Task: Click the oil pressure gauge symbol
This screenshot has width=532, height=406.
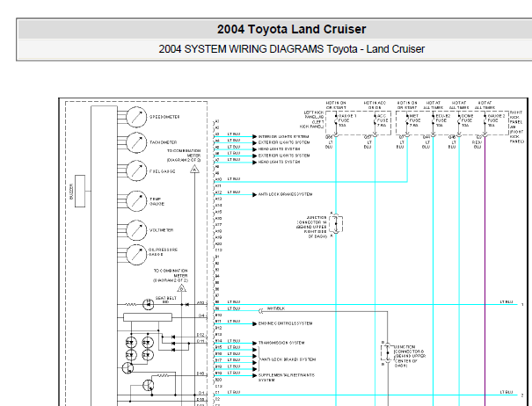Action: click(x=136, y=254)
